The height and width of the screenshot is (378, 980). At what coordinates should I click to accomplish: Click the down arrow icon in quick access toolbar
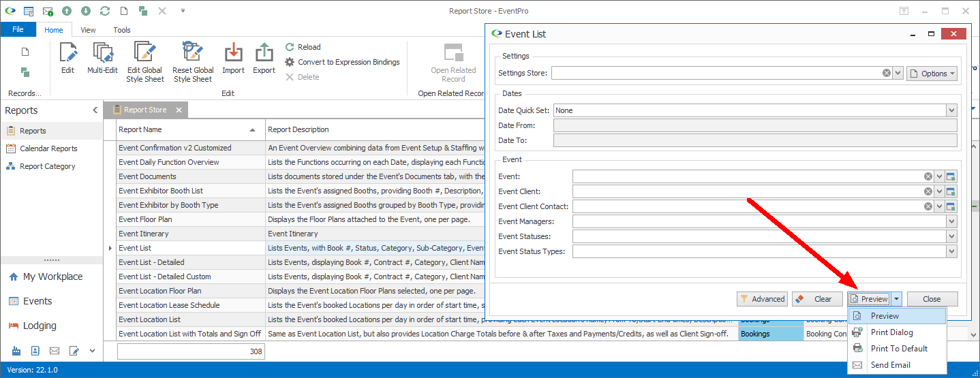point(86,11)
